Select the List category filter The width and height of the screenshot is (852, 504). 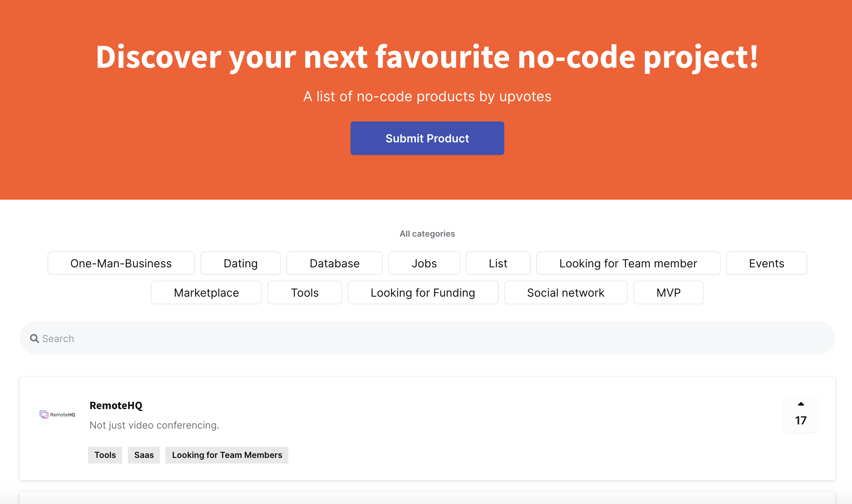(498, 263)
